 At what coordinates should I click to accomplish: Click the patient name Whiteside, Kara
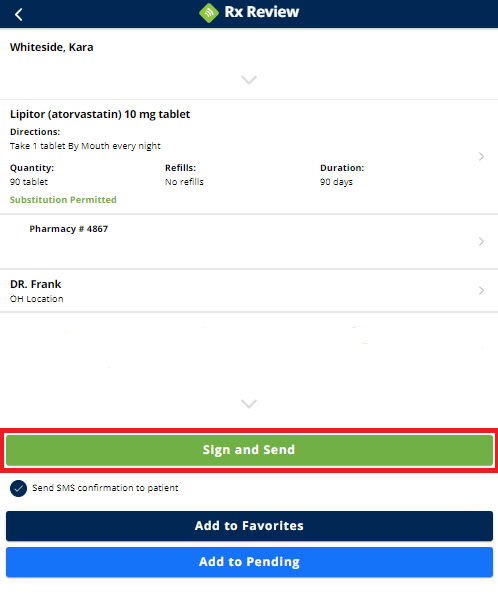point(51,47)
